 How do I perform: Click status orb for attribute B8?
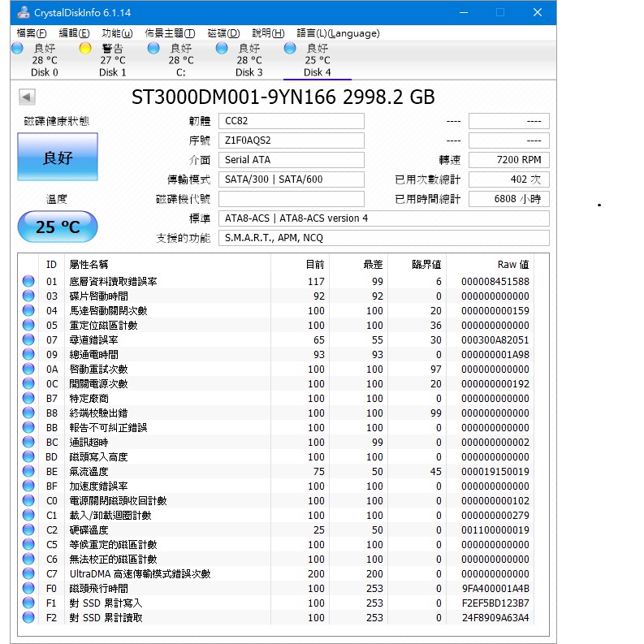(28, 413)
